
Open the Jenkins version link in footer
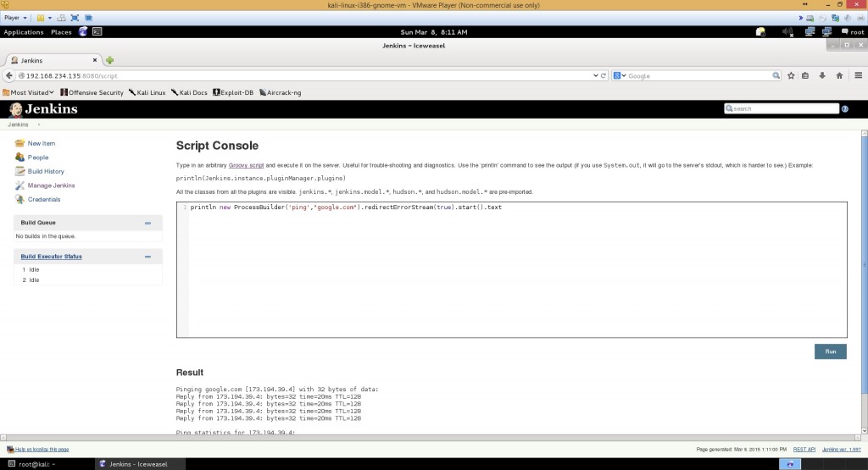click(842, 450)
